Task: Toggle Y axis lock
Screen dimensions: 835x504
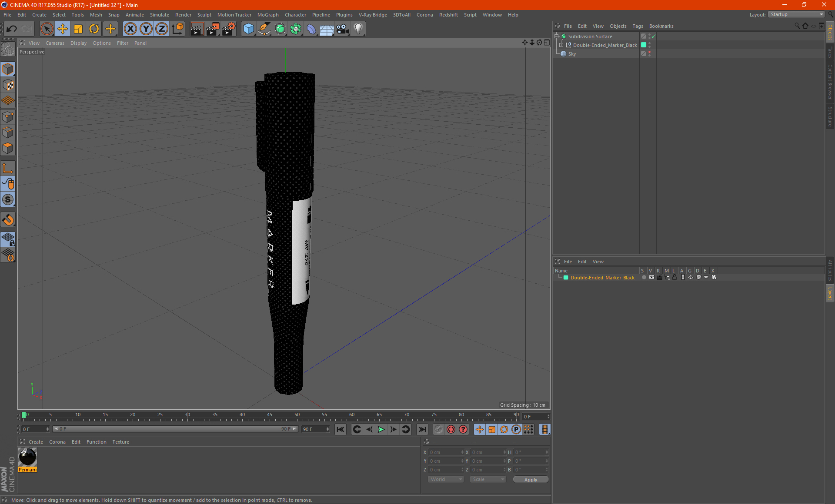Action: (x=146, y=29)
